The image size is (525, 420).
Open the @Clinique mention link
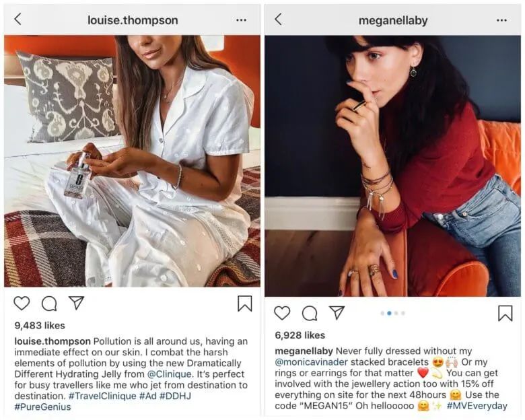pyautogui.click(x=166, y=372)
